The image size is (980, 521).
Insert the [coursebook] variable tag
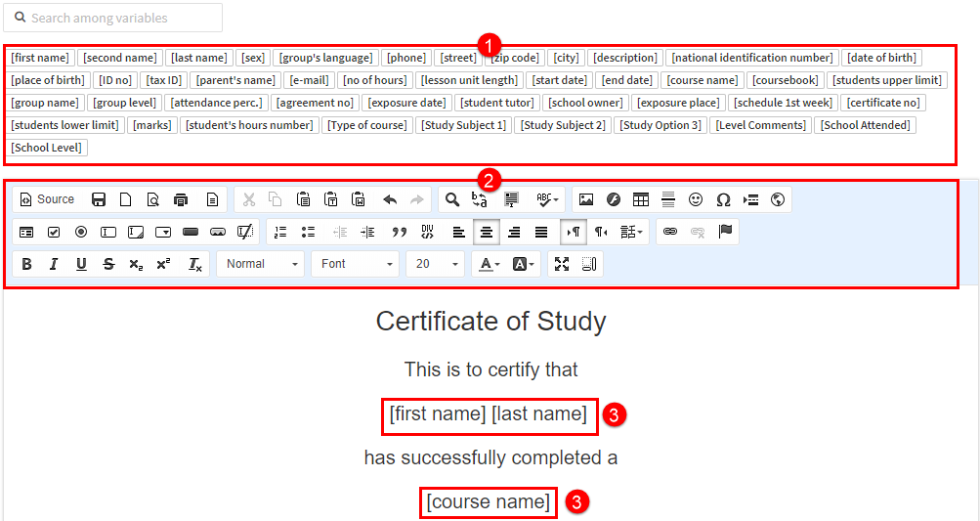785,80
